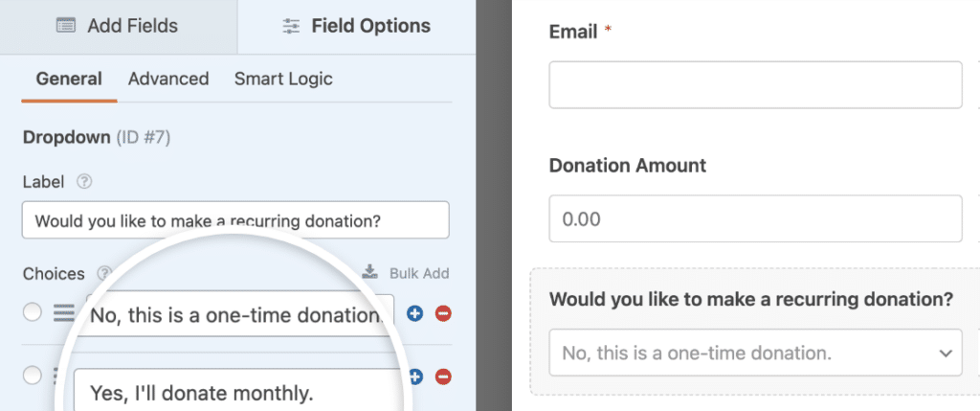Select the Advanced sub-tab

tap(168, 79)
